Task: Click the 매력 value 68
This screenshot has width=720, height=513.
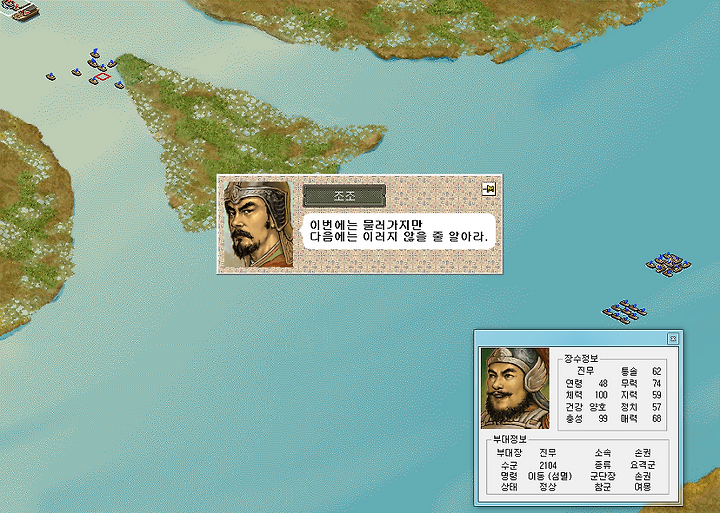Action: (656, 418)
